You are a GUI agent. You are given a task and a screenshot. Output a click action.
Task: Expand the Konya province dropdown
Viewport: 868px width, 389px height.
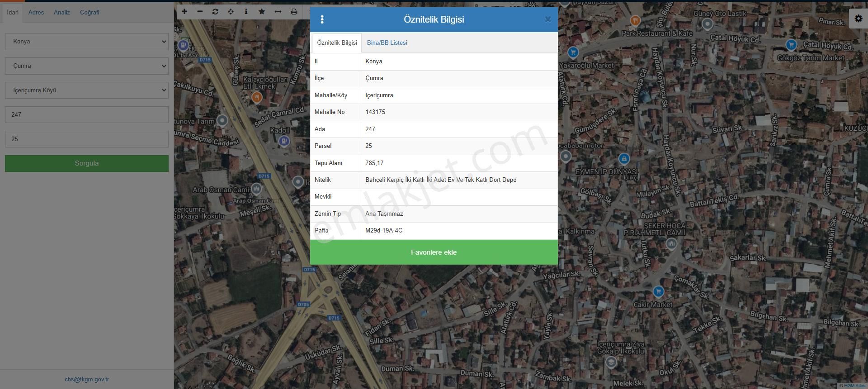pos(87,42)
